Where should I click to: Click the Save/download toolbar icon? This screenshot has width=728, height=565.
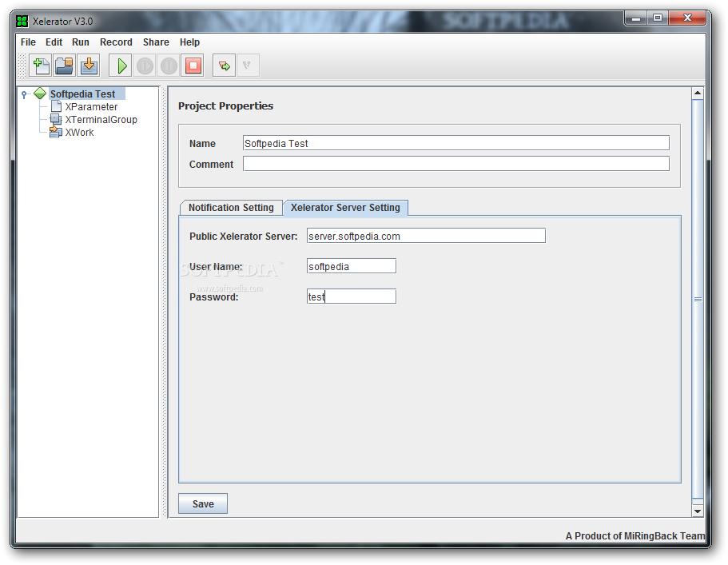pos(89,66)
